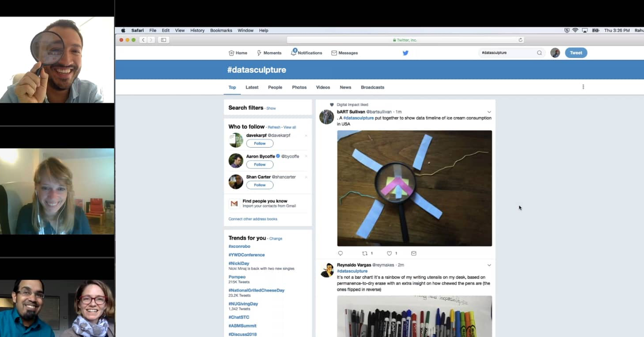Open the Apple menu
The width and height of the screenshot is (644, 337).
[x=123, y=31]
